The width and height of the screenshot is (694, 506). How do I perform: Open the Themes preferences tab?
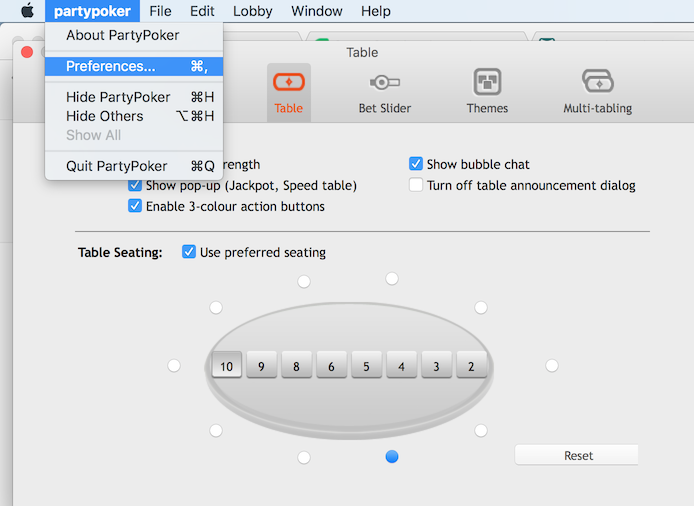click(x=487, y=92)
